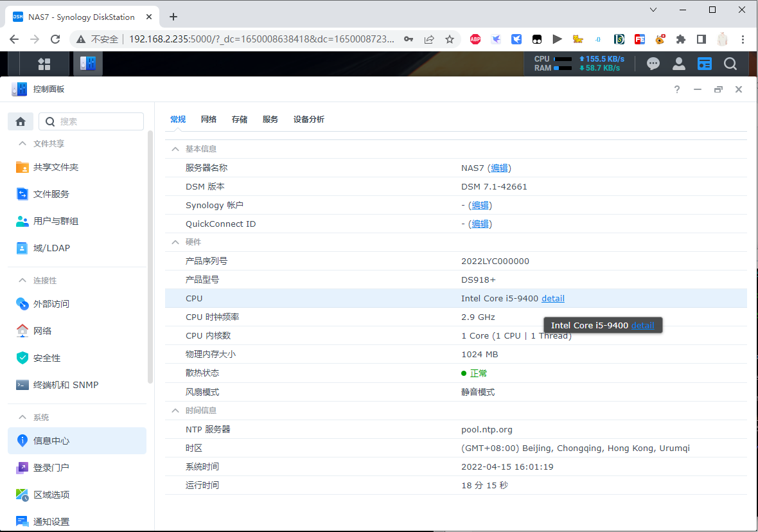Click the sidebar vertical scrollbar
Image resolution: width=758 pixels, height=532 pixels.
coord(150,256)
